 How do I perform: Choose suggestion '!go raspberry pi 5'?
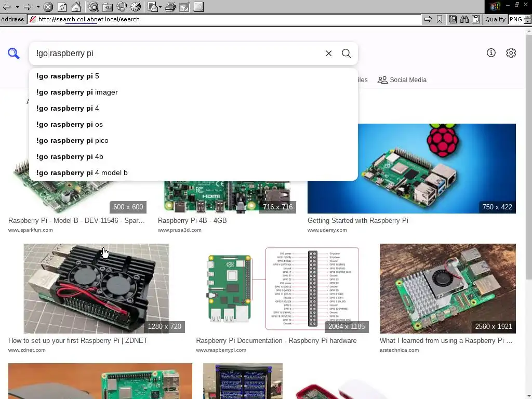193,76
